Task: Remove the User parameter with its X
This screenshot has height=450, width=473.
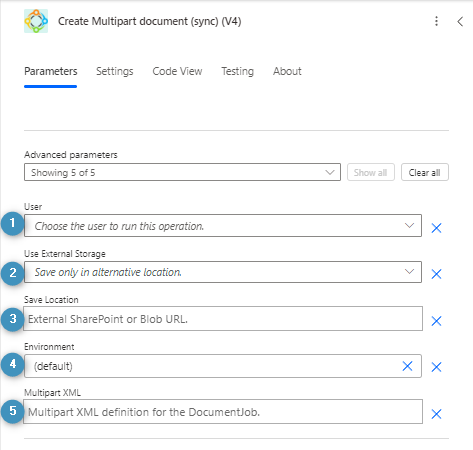Action: point(436,228)
